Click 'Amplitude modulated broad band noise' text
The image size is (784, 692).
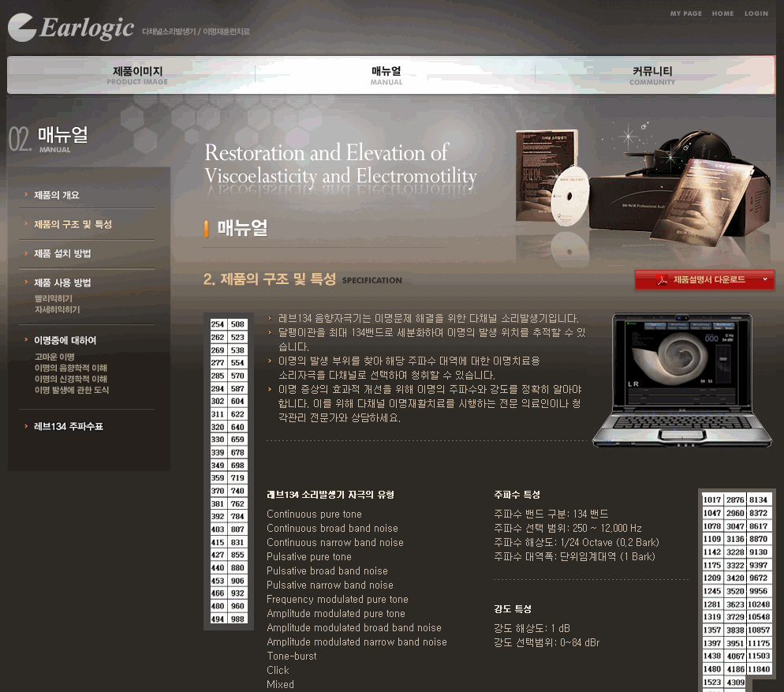354,627
